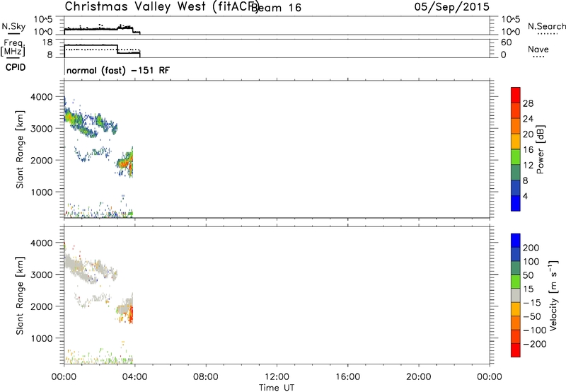Click the '08:00' time axis tick
Viewport: 566px width, 392px height.
206,377
